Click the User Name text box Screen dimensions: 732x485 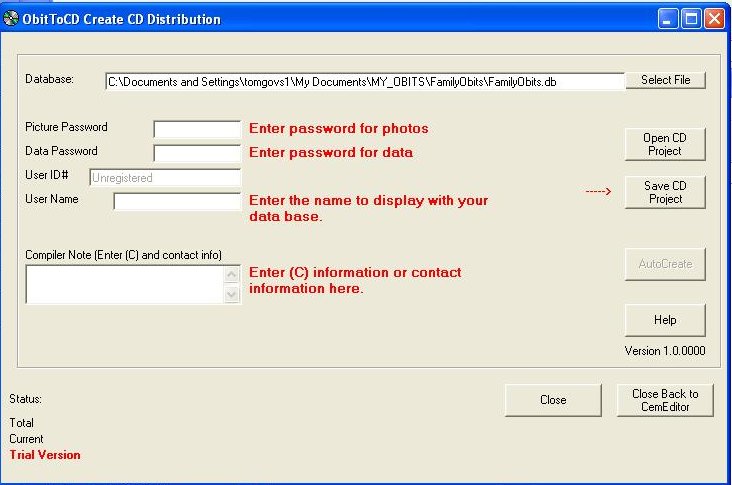[177, 201]
